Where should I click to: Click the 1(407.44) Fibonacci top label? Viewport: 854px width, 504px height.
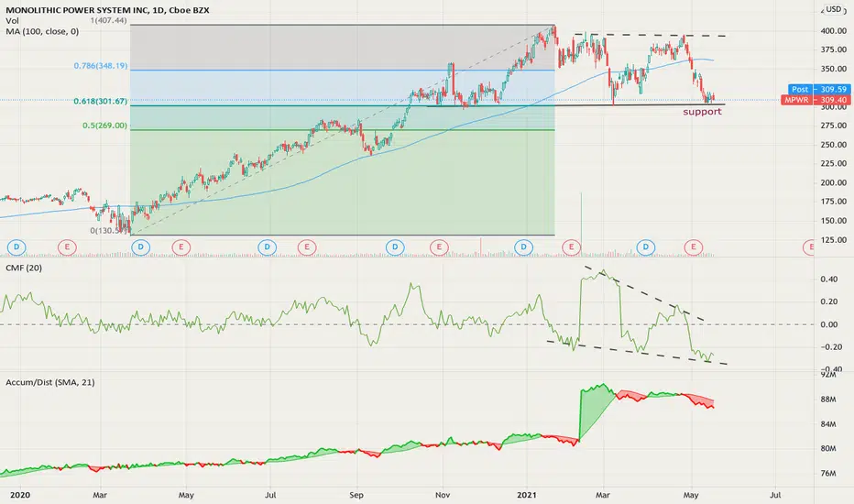tap(108, 20)
